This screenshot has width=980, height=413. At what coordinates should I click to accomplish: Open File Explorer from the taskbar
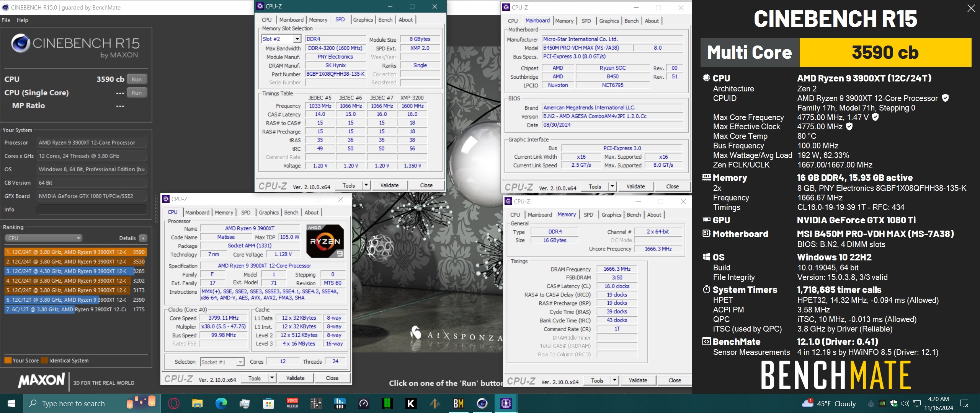coord(197,403)
